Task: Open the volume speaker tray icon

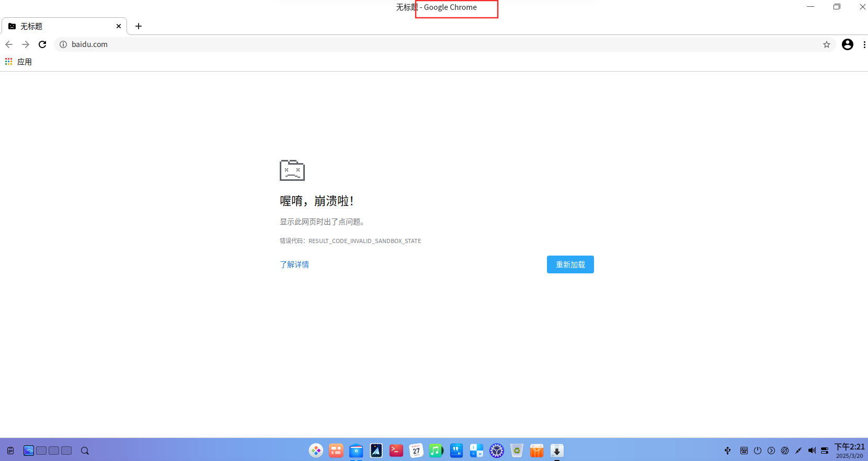Action: pyautogui.click(x=812, y=451)
